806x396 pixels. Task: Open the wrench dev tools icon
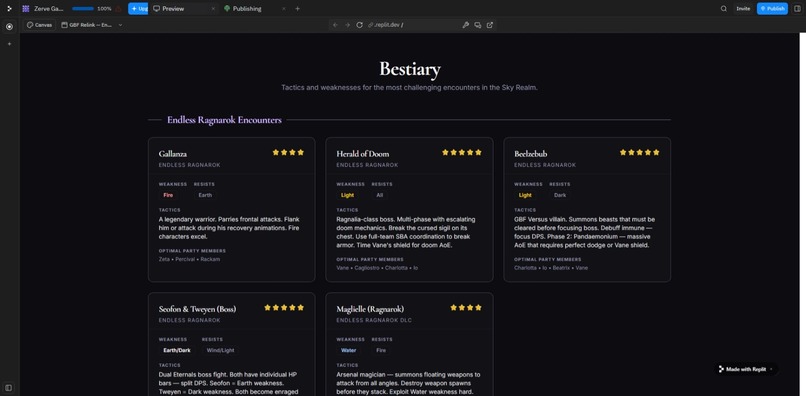pyautogui.click(x=466, y=25)
